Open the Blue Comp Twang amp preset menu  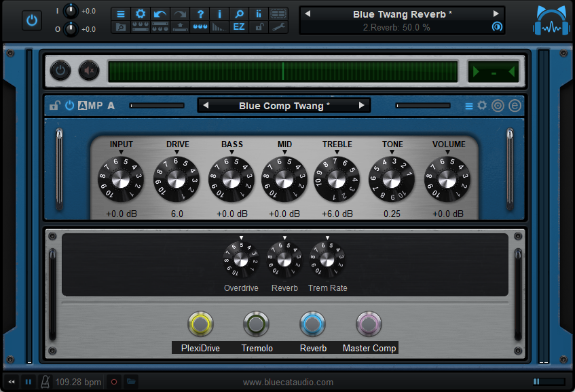point(284,106)
